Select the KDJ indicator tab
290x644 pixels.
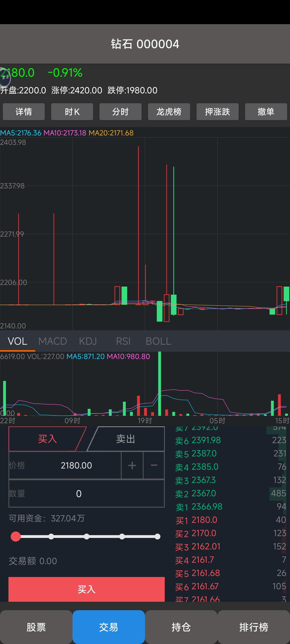coord(88,341)
